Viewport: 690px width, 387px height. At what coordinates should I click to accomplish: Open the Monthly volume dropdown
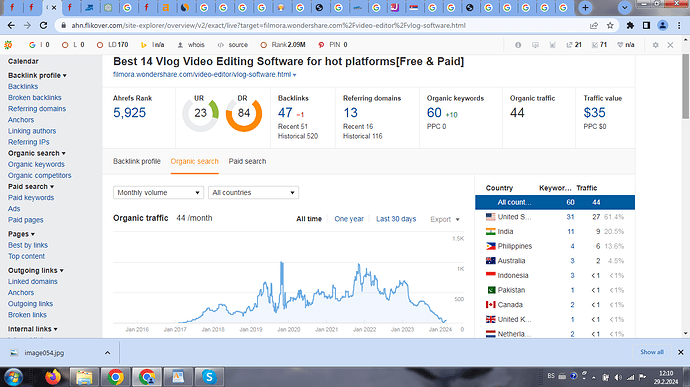[x=158, y=192]
